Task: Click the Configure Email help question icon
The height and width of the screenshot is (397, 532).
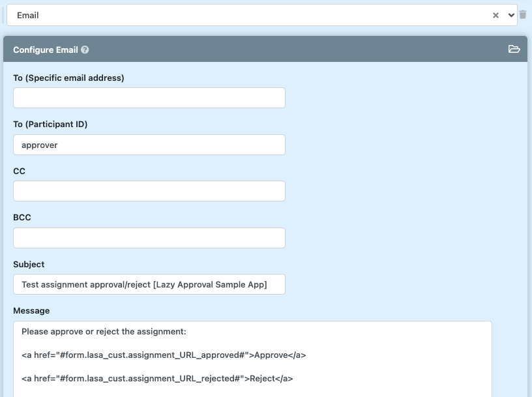Action: click(x=85, y=50)
